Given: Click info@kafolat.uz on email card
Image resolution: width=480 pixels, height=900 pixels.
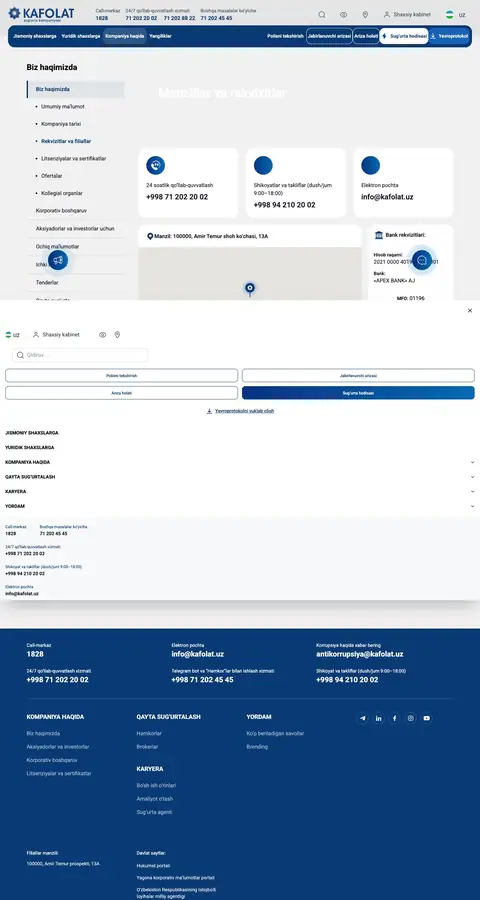Looking at the screenshot, I should coord(387,197).
